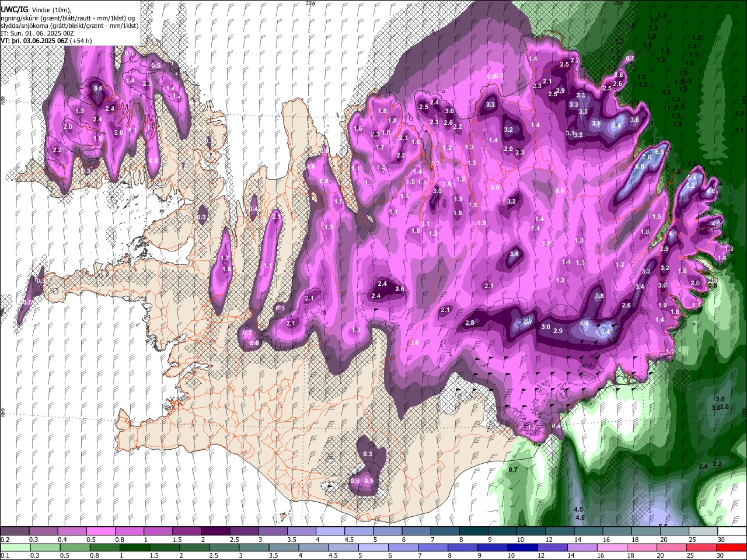Viewport: 747px width, 560px height.
Task: Select the red 30 swatch in the lower scale
Action: 732,548
